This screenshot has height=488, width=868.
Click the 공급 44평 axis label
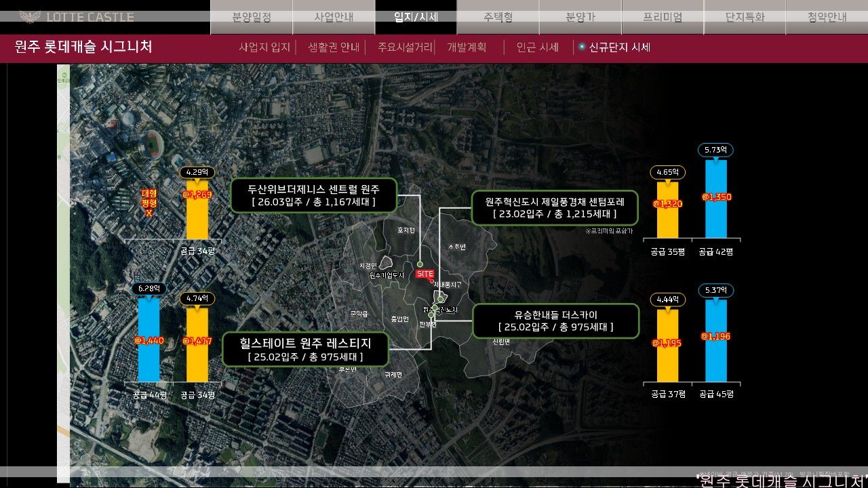149,394
